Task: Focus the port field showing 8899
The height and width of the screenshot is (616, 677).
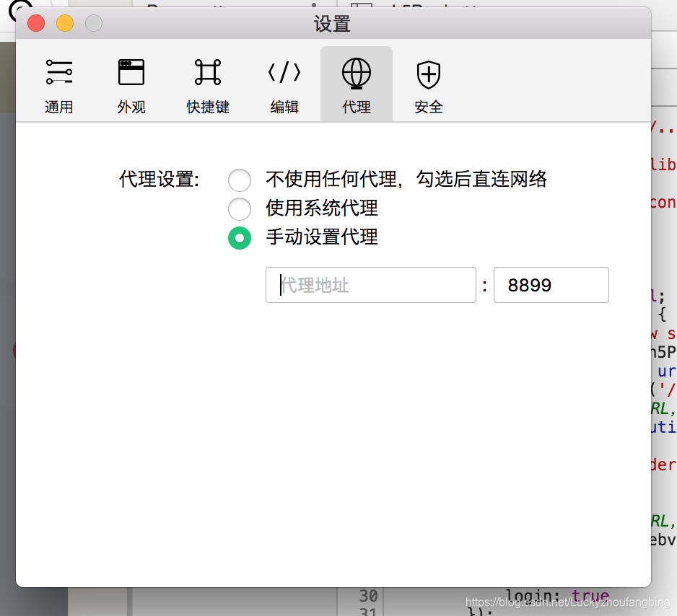Action: tap(551, 285)
